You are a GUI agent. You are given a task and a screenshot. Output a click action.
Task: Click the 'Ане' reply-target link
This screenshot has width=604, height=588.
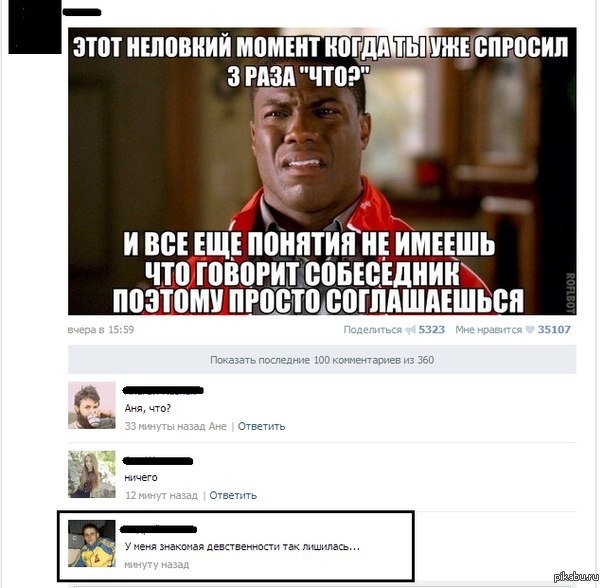click(218, 426)
